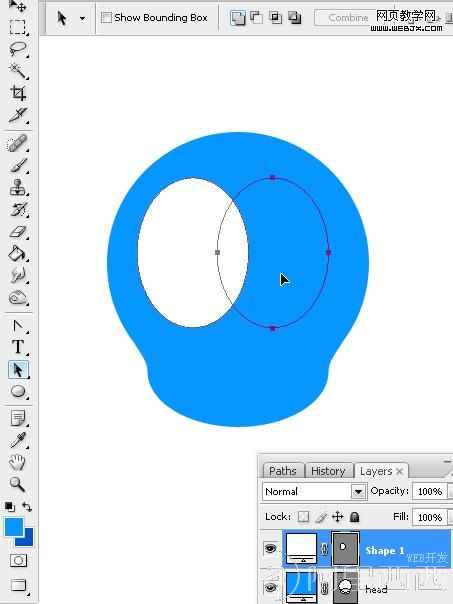This screenshot has height=604, width=453.
Task: Hide the Shape 1 layer
Action: pos(270,549)
